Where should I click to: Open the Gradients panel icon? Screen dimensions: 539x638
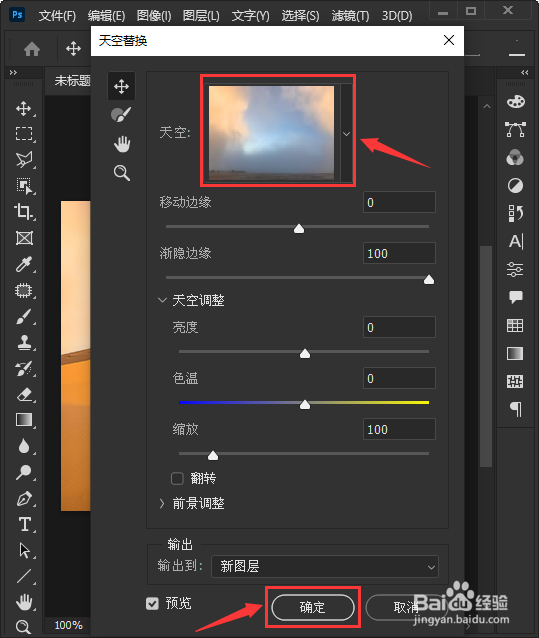[x=515, y=354]
